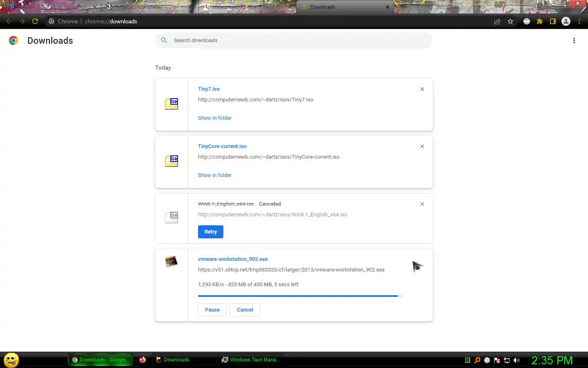Click the greyed Win8.1 ISO file icon
The image size is (588, 368).
(171, 217)
